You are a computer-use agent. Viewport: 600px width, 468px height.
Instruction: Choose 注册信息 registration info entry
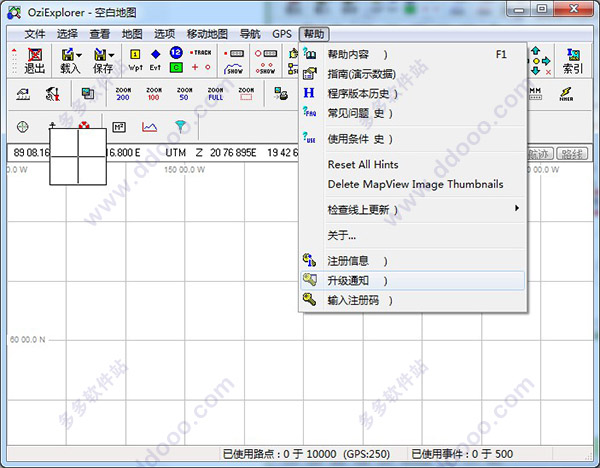coord(412,261)
